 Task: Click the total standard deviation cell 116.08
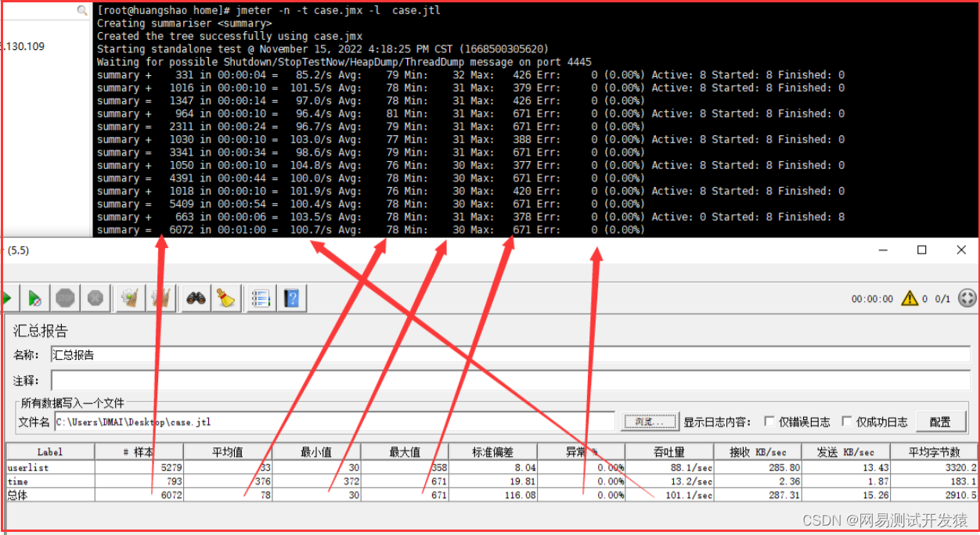click(x=493, y=495)
